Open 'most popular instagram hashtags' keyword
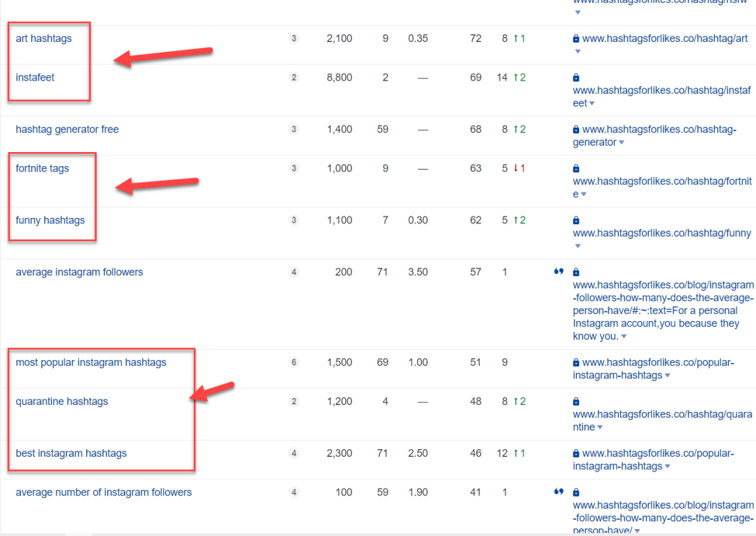 tap(90, 362)
